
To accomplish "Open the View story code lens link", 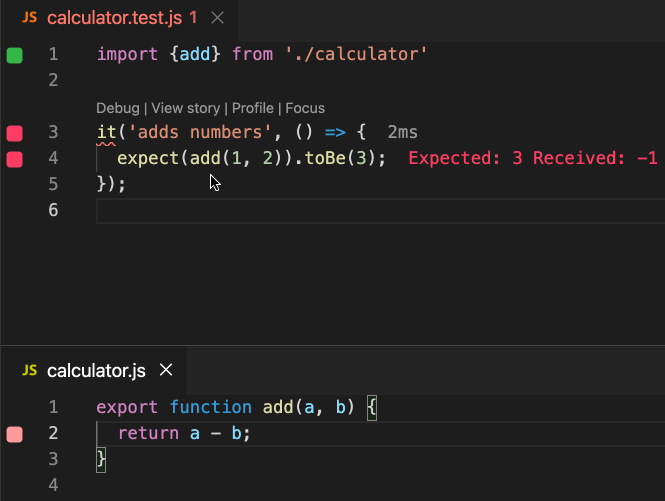I will coord(188,108).
